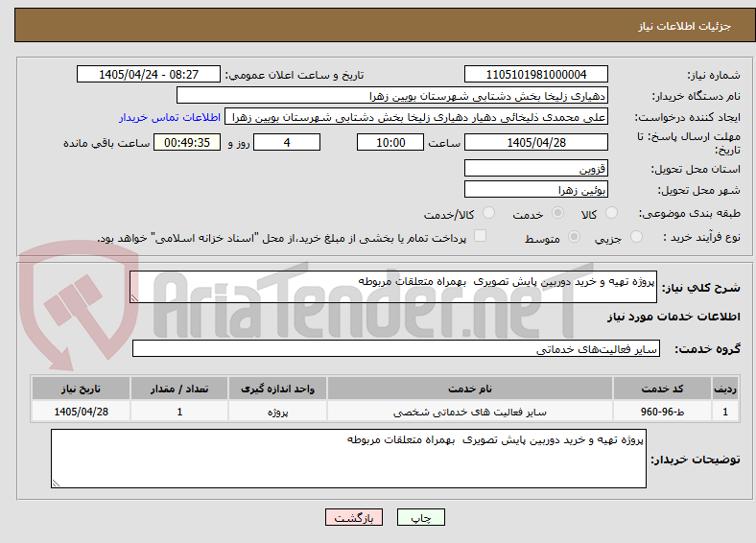Click the ردیف column header

[725, 389]
